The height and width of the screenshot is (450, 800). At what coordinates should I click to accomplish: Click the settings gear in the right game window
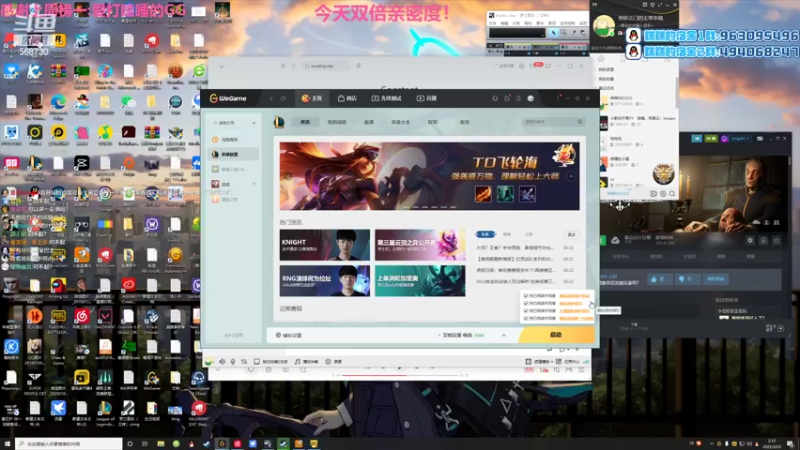750,240
